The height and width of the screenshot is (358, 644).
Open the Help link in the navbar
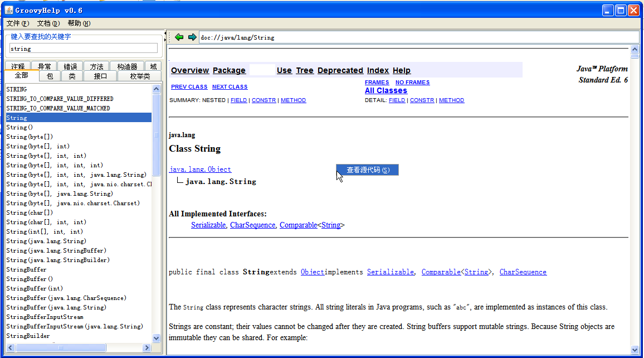click(402, 70)
